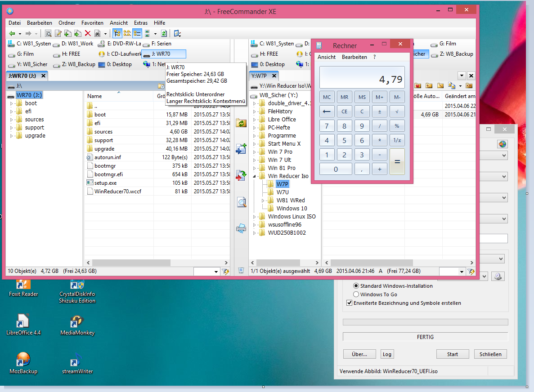Click the magnifier quick view icon between panels

(242, 202)
